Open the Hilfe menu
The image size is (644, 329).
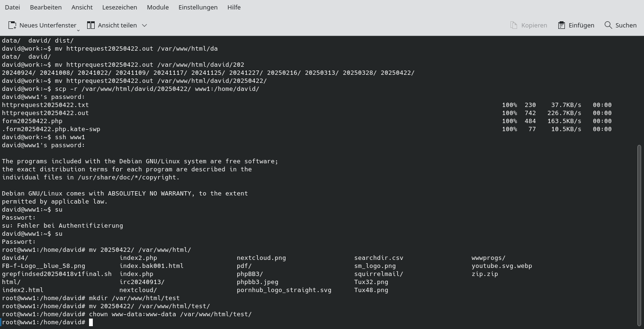pos(234,7)
